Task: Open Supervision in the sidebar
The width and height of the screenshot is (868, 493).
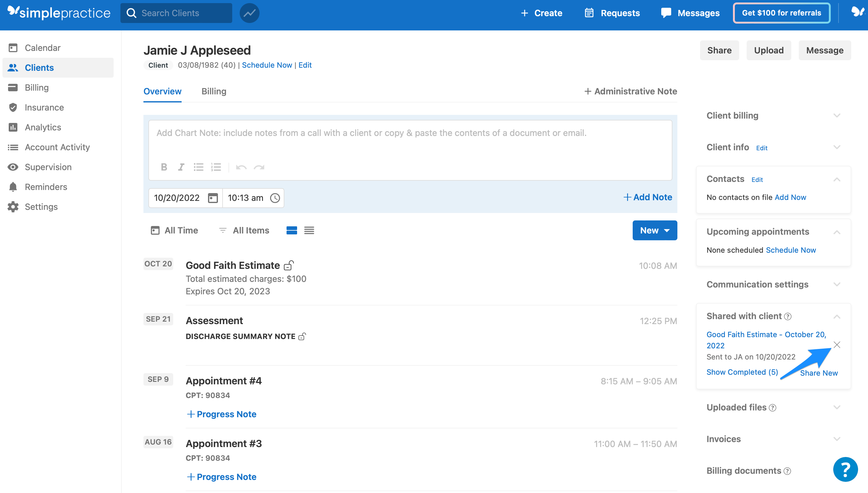Action: point(58,167)
